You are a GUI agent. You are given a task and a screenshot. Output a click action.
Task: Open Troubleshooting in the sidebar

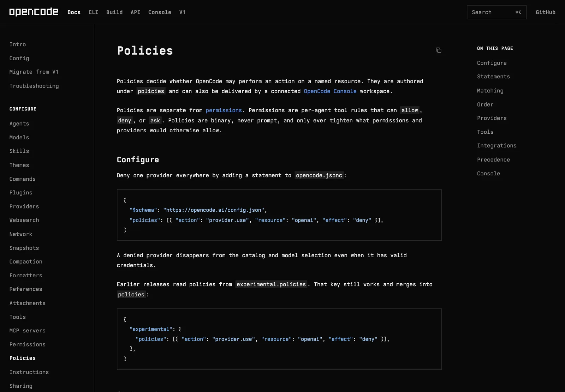click(34, 86)
